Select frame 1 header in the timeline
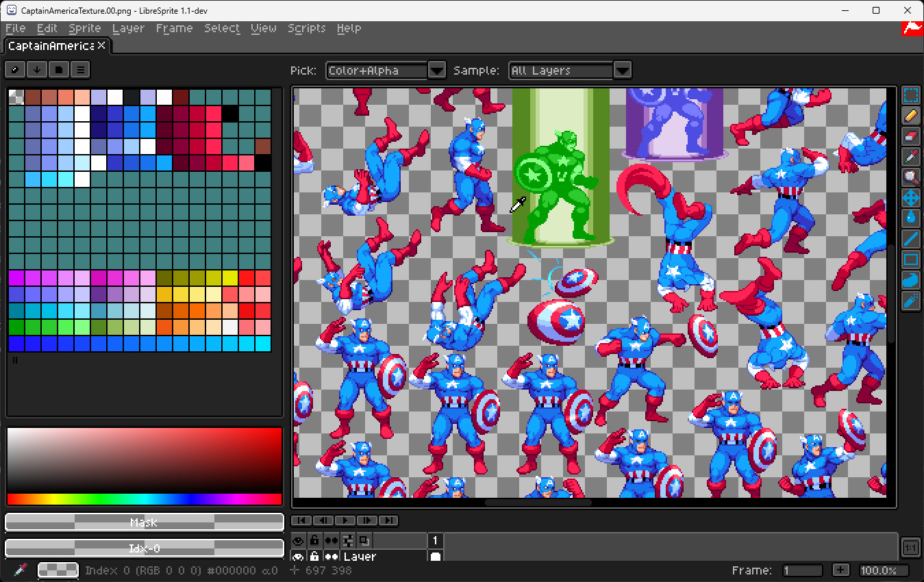Viewport: 924px width, 582px height. point(435,540)
